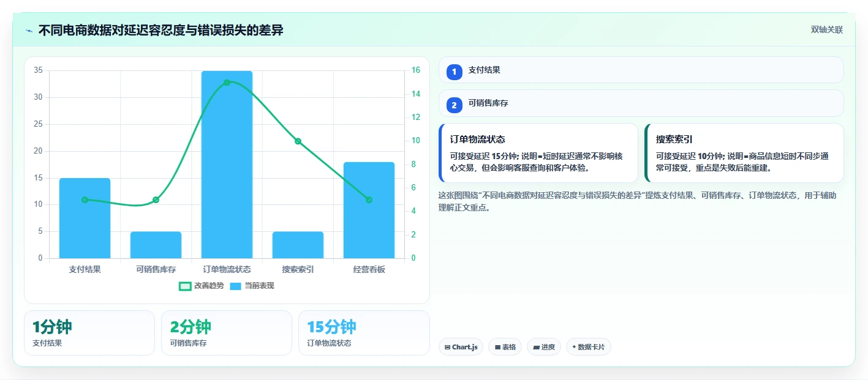Click the 表格 tag chip
Screen dimensions: 868x380
click(505, 347)
